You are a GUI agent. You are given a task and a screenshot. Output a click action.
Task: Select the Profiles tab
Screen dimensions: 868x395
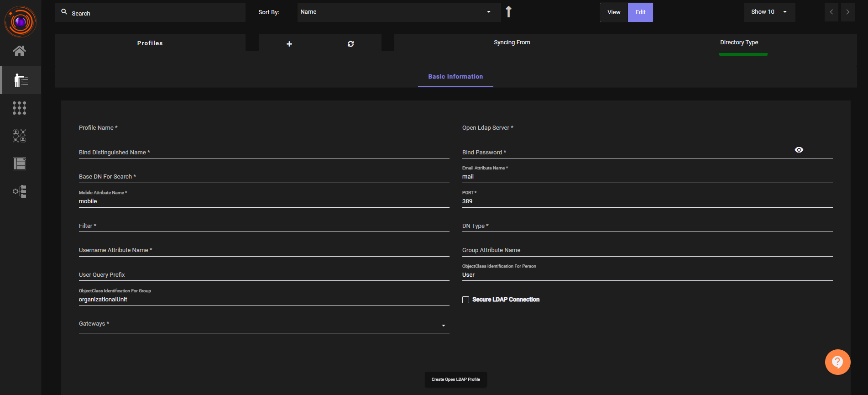[x=150, y=43]
